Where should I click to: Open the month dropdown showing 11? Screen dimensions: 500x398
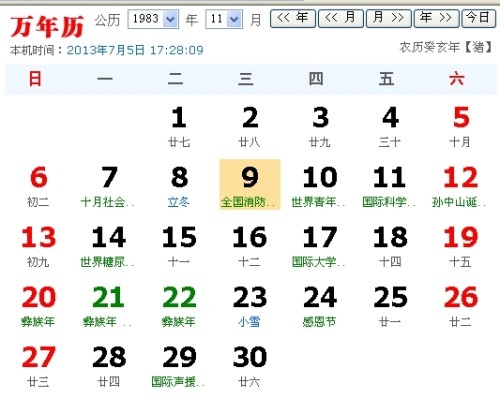(x=224, y=19)
